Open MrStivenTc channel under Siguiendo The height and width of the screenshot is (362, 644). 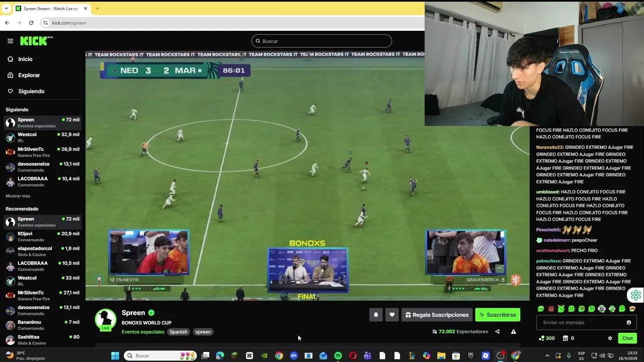42,152
